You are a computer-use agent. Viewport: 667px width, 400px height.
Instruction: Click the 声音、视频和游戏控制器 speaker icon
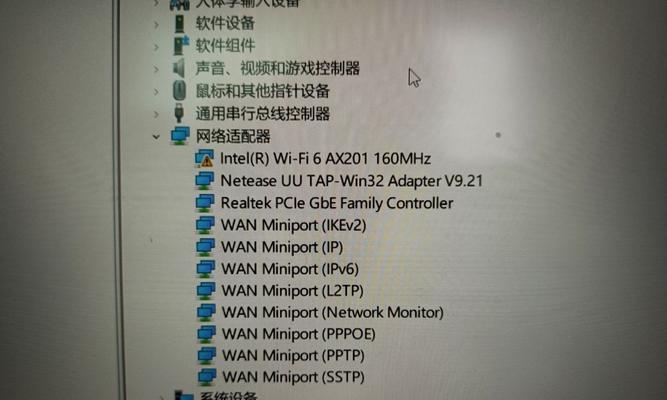point(179,68)
